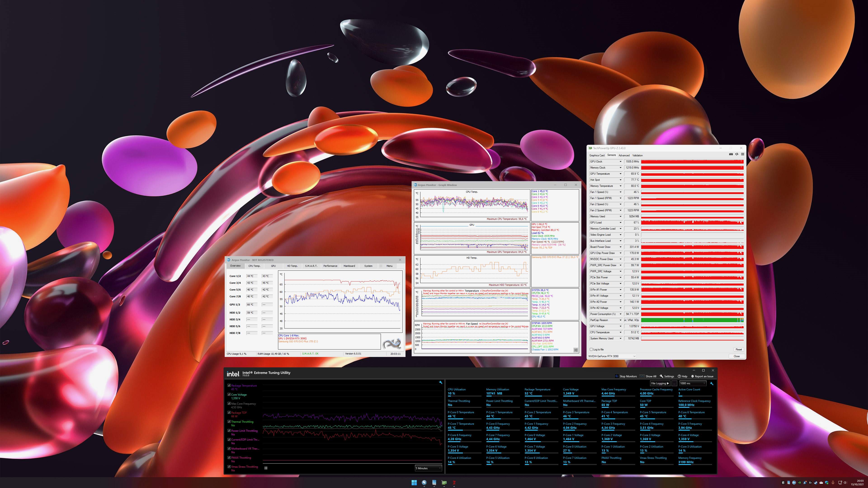Click the GPU-Z graphics card taskbar icon
This screenshot has width=868, height=488.
click(x=444, y=483)
